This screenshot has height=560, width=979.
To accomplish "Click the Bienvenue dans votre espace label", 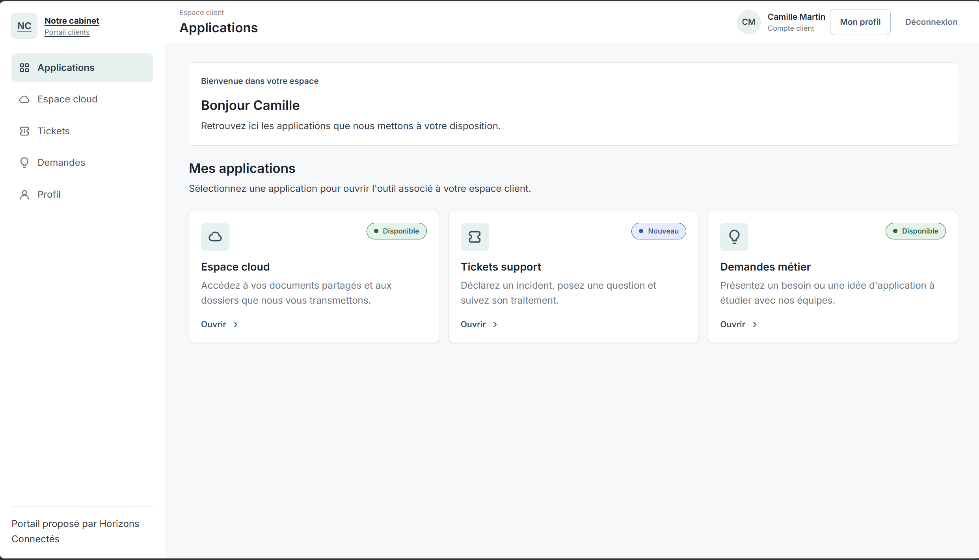I will click(x=260, y=81).
